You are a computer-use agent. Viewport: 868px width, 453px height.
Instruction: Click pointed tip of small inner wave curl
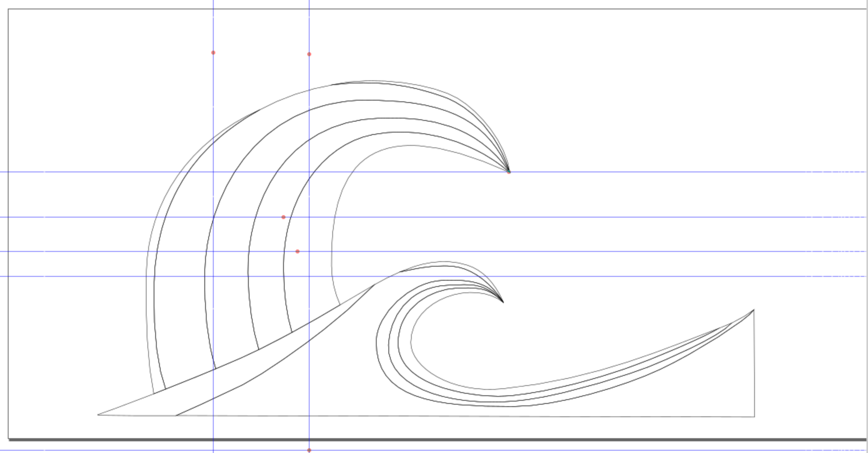(x=503, y=302)
